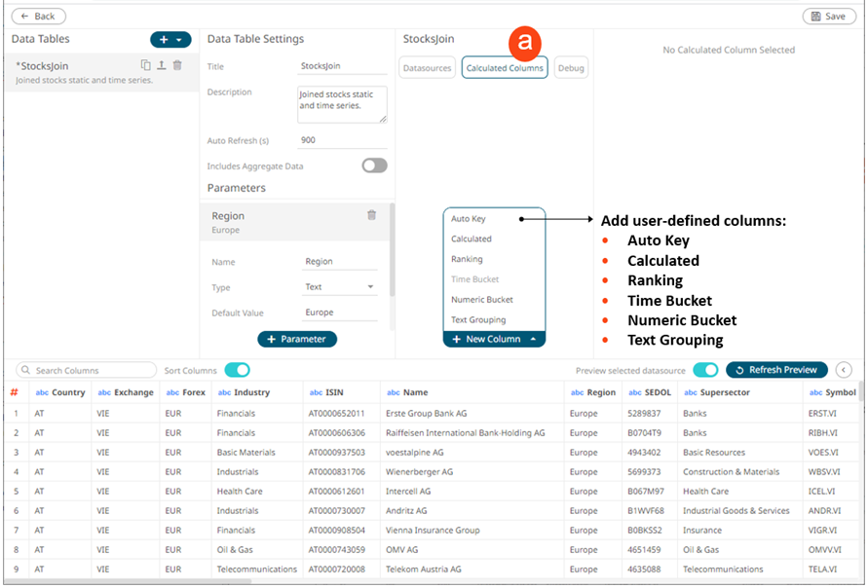The height and width of the screenshot is (588, 868).
Task: Click the SEDOL column header
Action: [x=650, y=392]
